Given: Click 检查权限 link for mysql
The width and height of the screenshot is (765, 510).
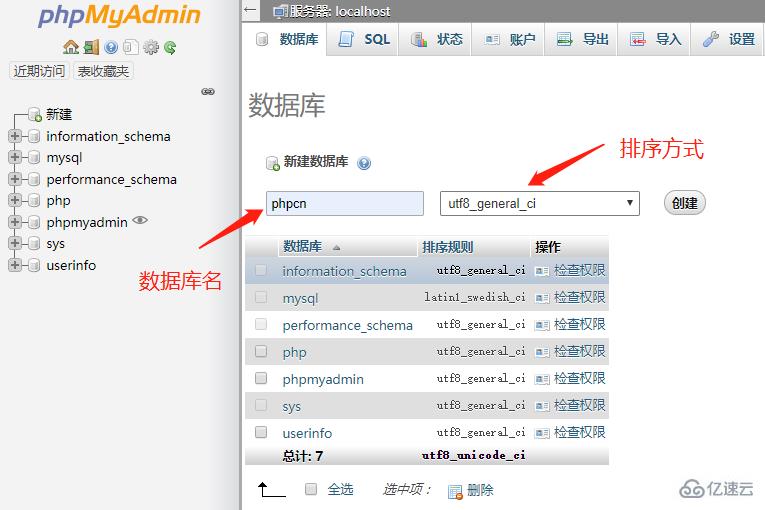Looking at the screenshot, I should point(579,297).
